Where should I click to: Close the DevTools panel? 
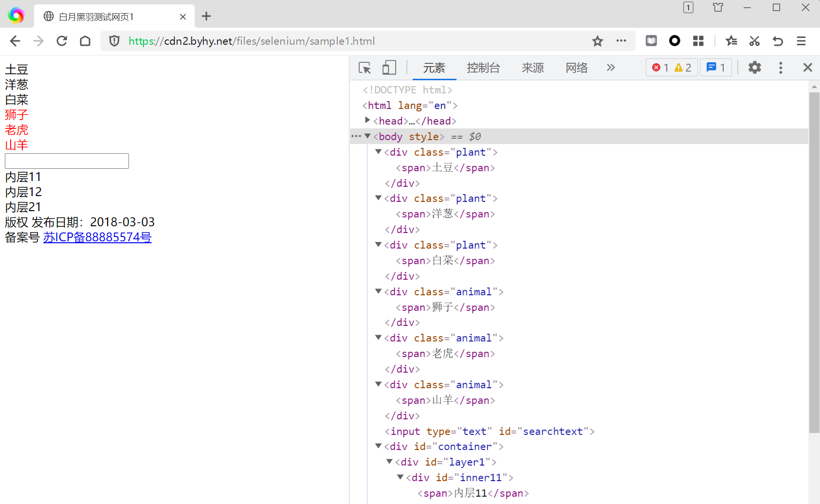pos(808,68)
